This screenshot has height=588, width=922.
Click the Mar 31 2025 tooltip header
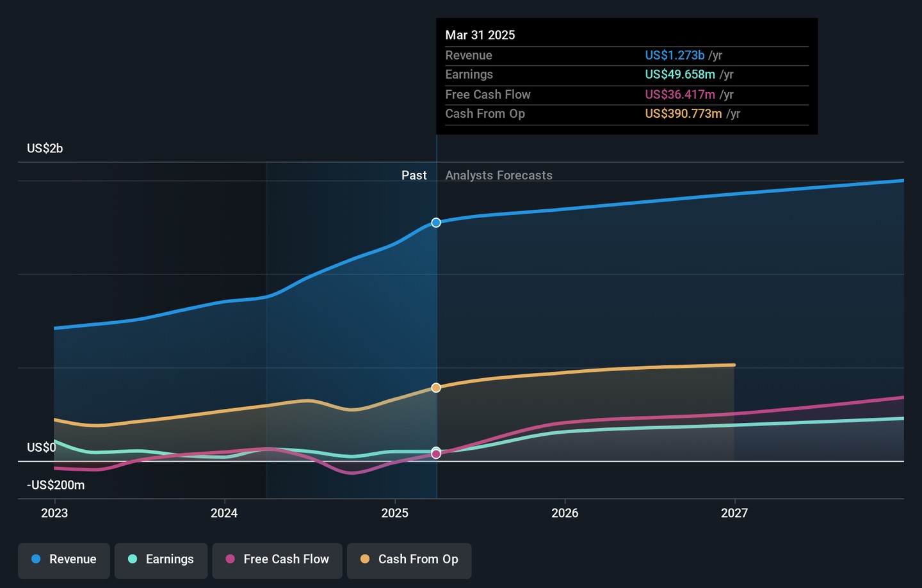click(480, 35)
